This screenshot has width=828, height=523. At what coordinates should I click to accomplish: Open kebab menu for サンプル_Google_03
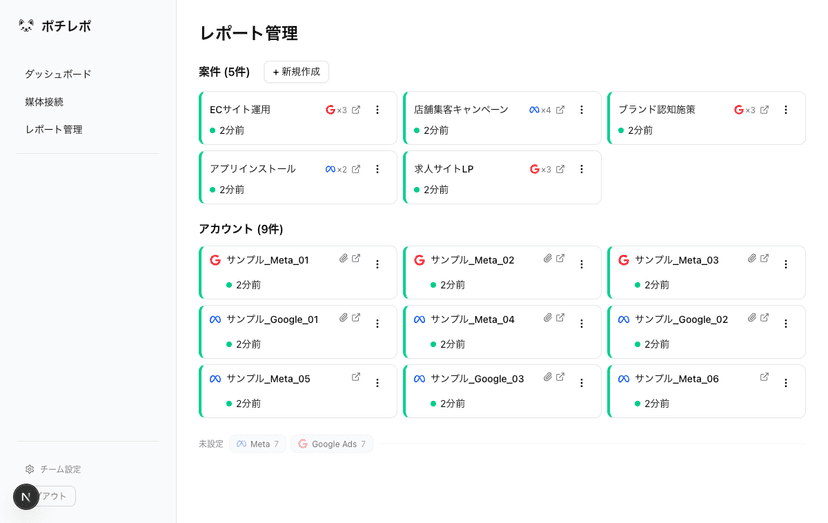[x=581, y=383]
